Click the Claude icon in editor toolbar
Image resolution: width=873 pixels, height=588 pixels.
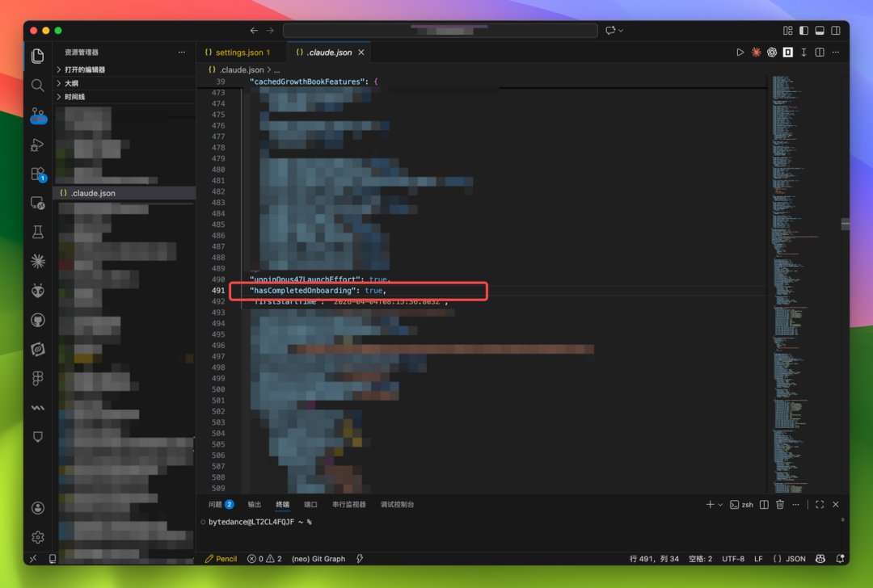(756, 52)
